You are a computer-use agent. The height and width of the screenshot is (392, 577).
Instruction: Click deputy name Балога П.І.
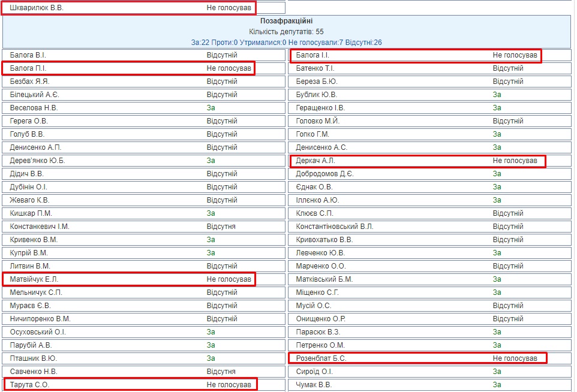[x=28, y=68]
